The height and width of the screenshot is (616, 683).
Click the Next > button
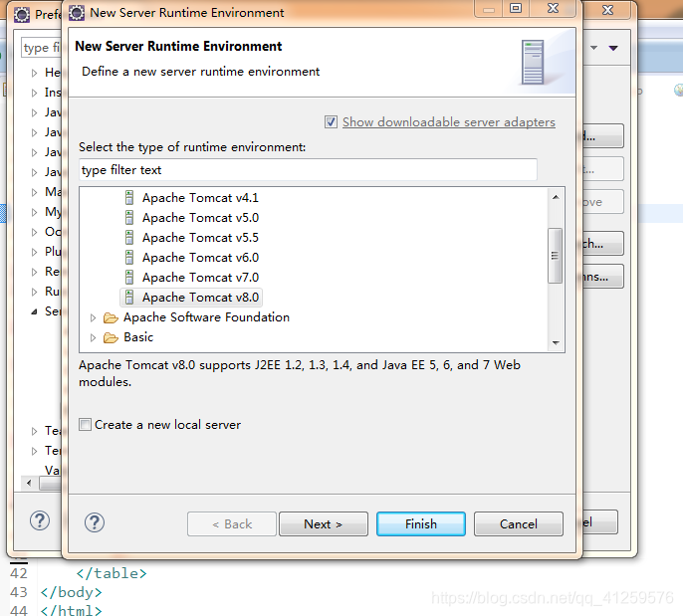324,523
